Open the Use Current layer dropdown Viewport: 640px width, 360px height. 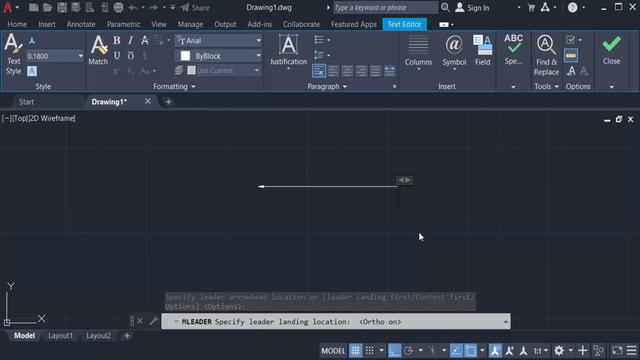(257, 71)
